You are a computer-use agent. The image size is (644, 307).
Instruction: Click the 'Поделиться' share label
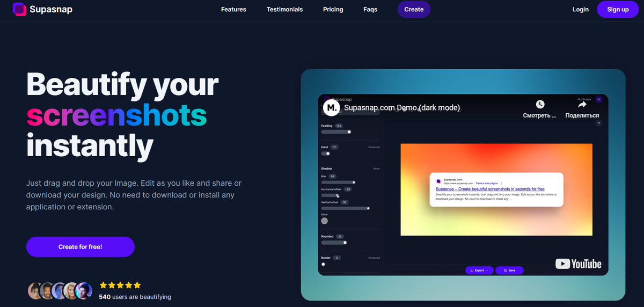pyautogui.click(x=582, y=115)
